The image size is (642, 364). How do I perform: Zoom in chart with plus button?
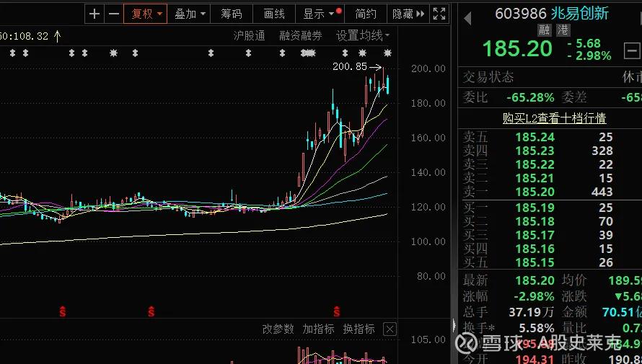[x=94, y=14]
